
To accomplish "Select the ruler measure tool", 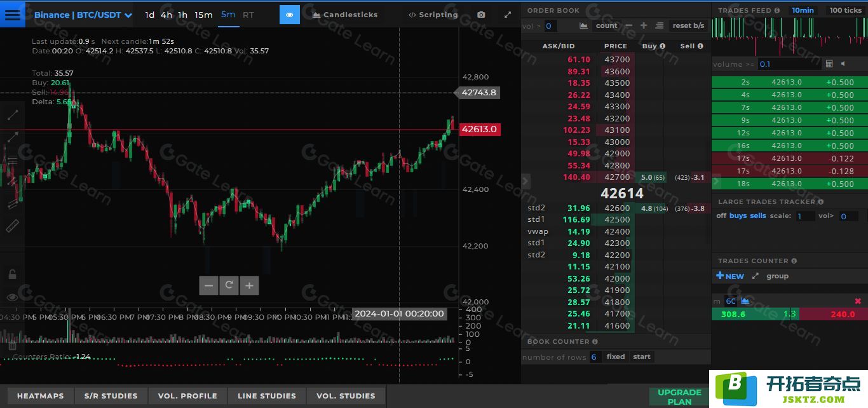I will click(x=12, y=226).
